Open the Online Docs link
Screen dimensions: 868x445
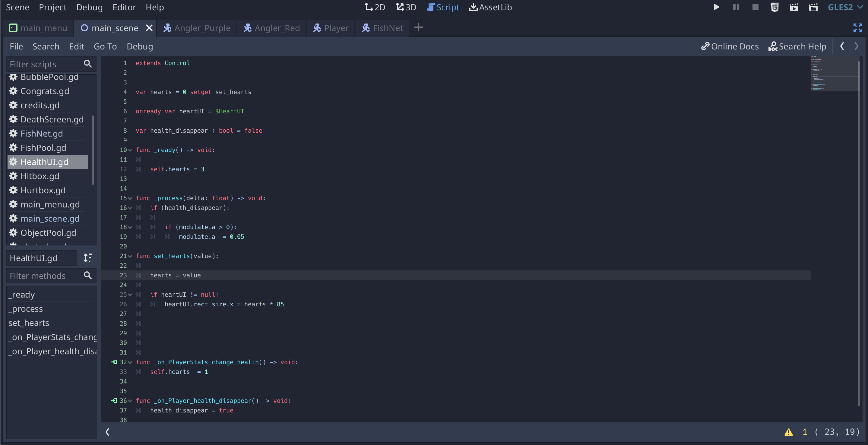click(730, 46)
